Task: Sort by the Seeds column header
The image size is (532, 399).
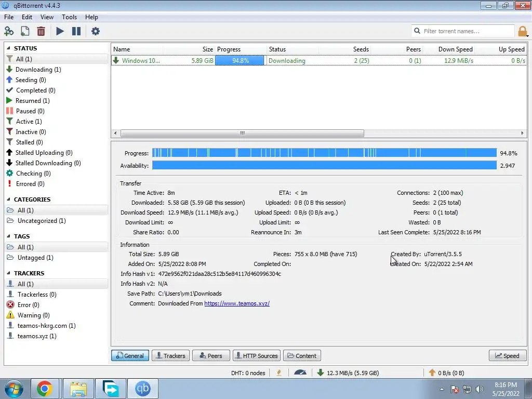Action: pyautogui.click(x=344, y=49)
